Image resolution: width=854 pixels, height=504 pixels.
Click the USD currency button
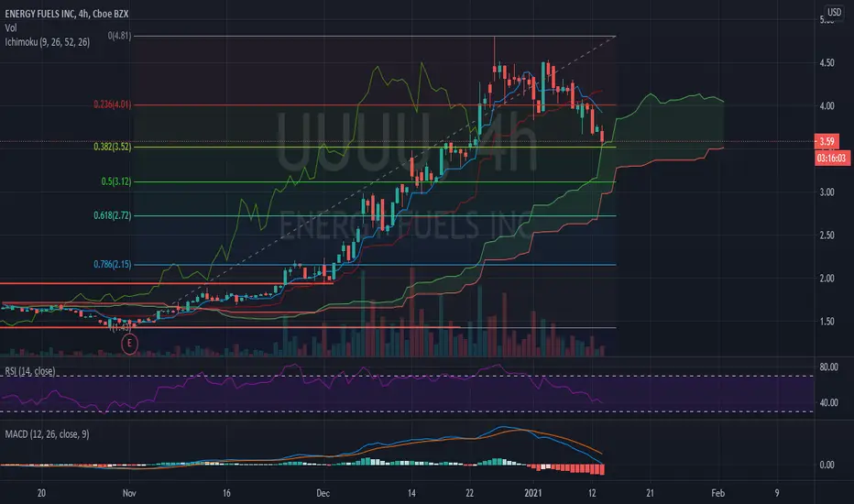pyautogui.click(x=834, y=12)
